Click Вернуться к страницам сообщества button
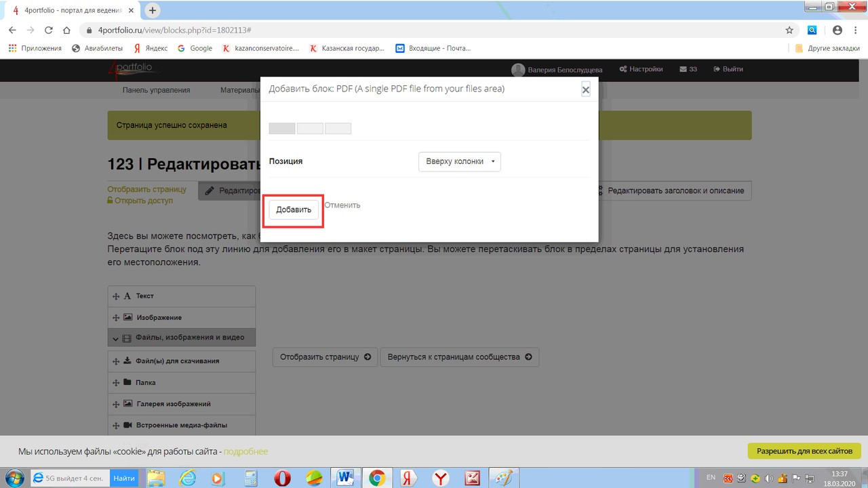 (x=460, y=357)
